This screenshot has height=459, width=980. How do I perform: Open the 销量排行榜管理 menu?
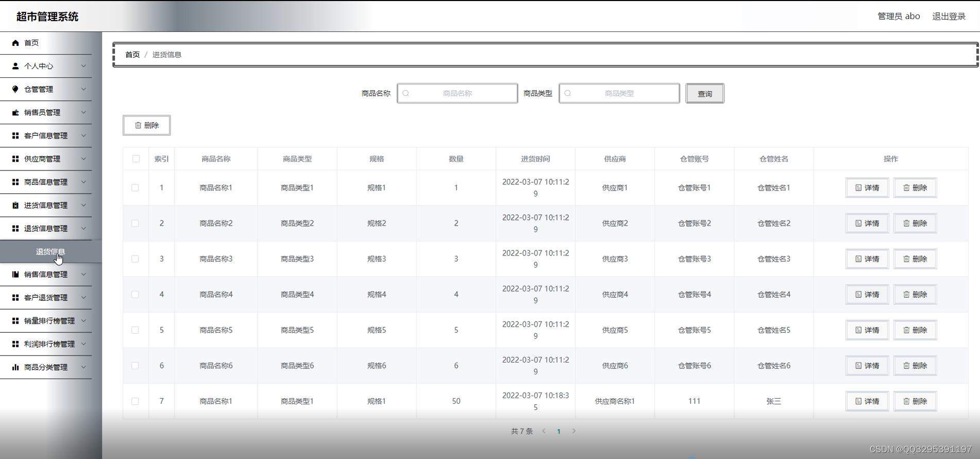point(46,320)
